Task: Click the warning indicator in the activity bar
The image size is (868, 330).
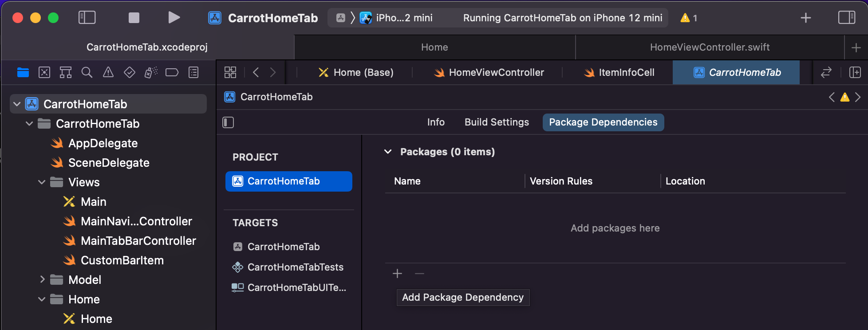Action: [x=689, y=18]
